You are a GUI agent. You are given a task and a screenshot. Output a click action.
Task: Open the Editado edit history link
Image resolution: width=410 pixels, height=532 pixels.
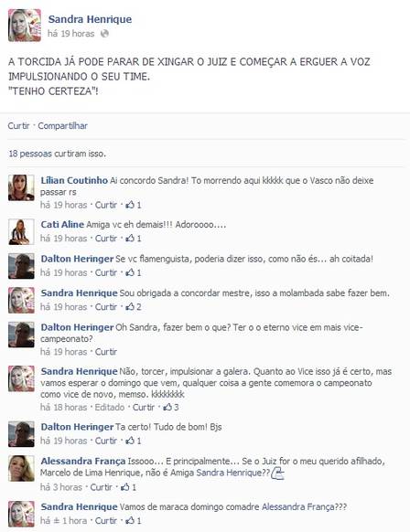pos(110,407)
